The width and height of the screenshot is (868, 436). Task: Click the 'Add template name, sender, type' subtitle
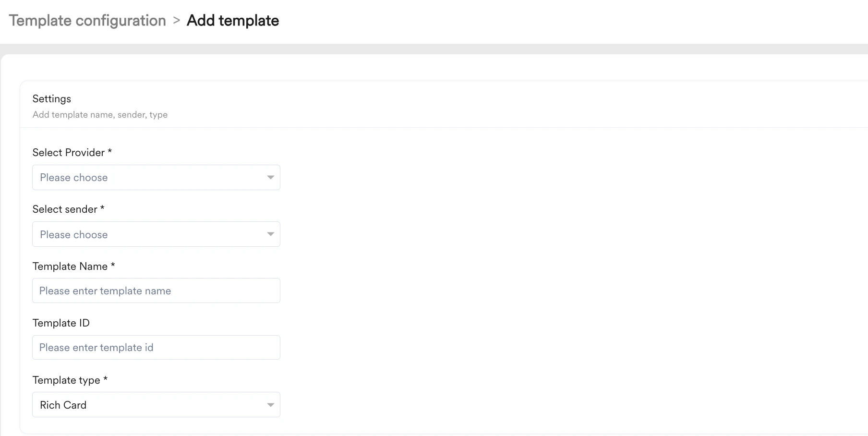coord(100,115)
